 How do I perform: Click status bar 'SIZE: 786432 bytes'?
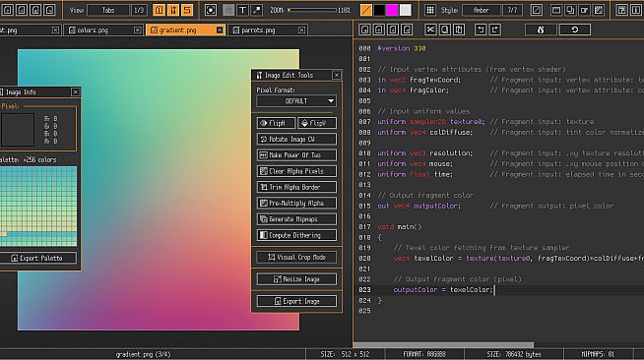pos(514,354)
